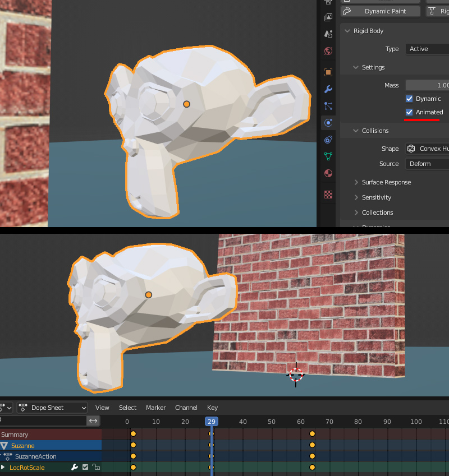Open the Object Data mesh tab
The image size is (449, 476).
click(328, 156)
